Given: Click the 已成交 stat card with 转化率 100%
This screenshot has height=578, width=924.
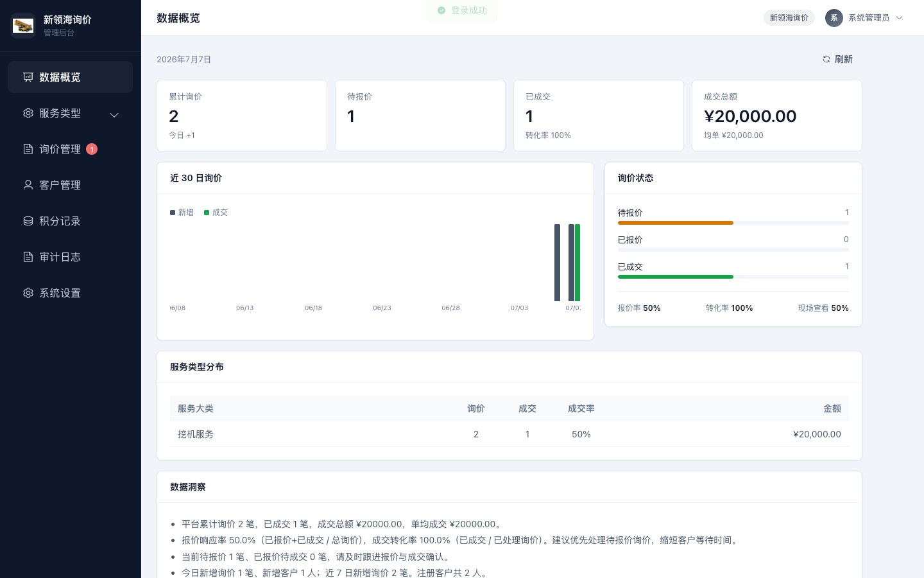Looking at the screenshot, I should click(x=599, y=116).
